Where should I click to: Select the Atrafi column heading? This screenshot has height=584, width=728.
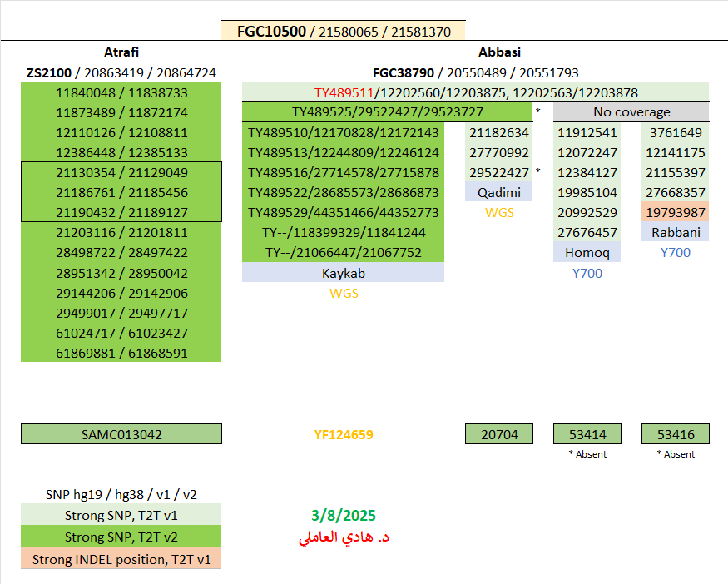click(x=121, y=52)
